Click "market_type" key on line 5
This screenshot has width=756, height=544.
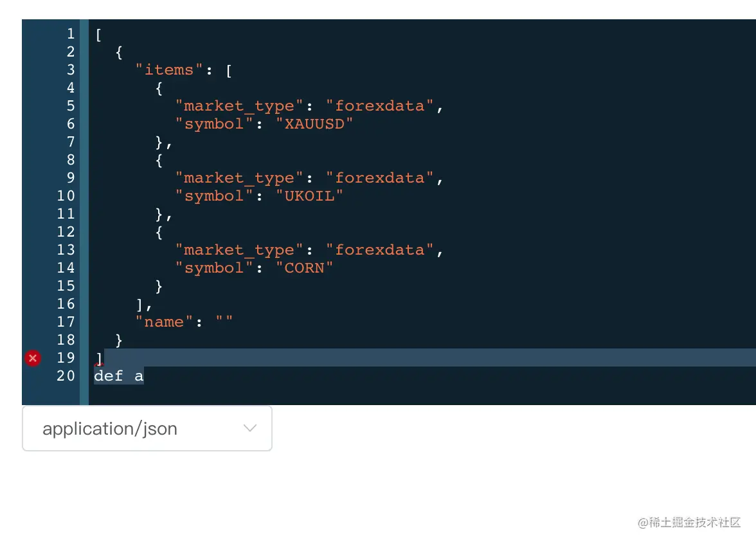[x=239, y=105]
